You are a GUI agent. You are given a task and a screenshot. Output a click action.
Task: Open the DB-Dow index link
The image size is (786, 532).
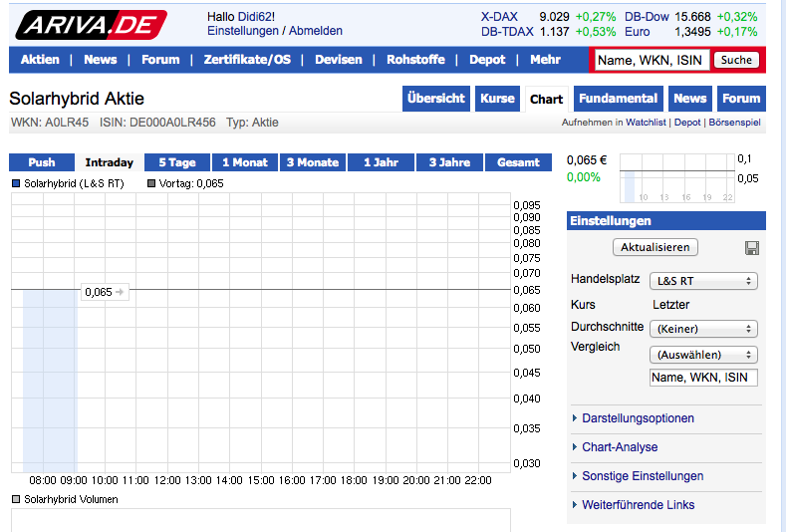(x=647, y=17)
